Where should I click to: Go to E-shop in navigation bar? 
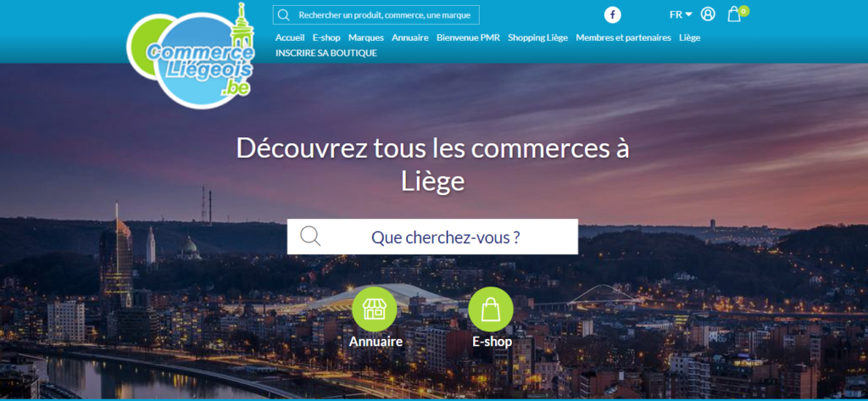pos(326,37)
